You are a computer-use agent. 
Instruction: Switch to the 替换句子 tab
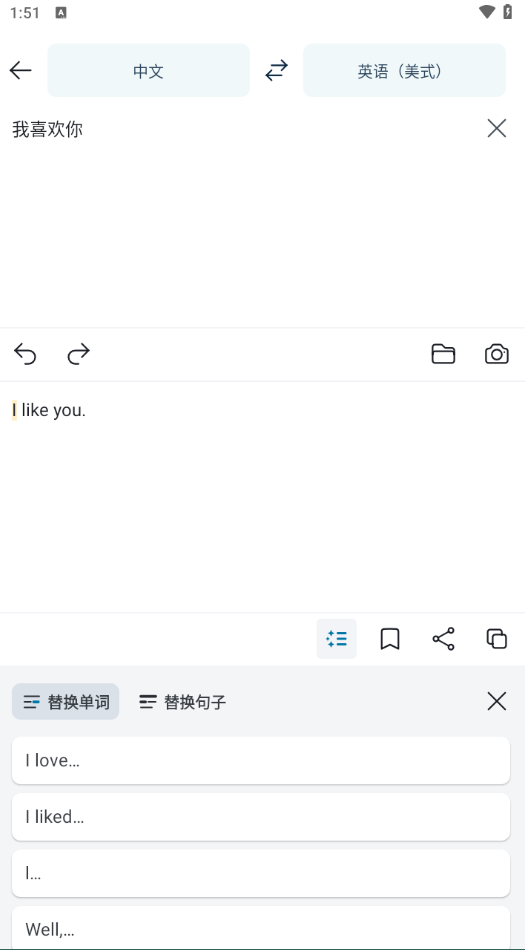coord(183,702)
